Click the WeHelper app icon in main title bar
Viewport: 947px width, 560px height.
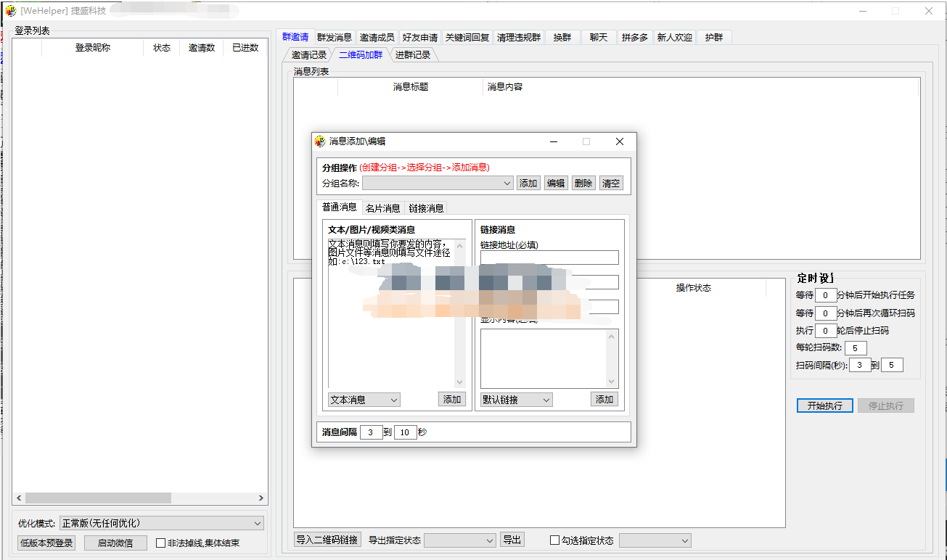pyautogui.click(x=11, y=11)
